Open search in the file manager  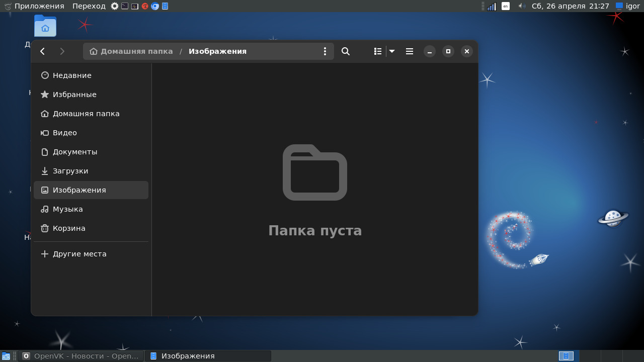[x=346, y=51]
